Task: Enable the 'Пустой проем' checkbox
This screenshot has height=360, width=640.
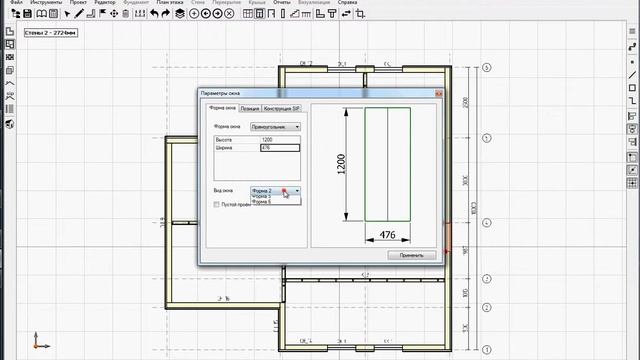Action: [x=216, y=204]
